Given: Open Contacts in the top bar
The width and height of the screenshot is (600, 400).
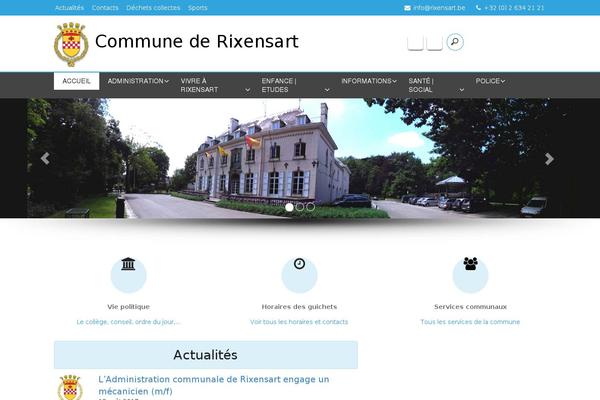Looking at the screenshot, I should click(x=105, y=8).
